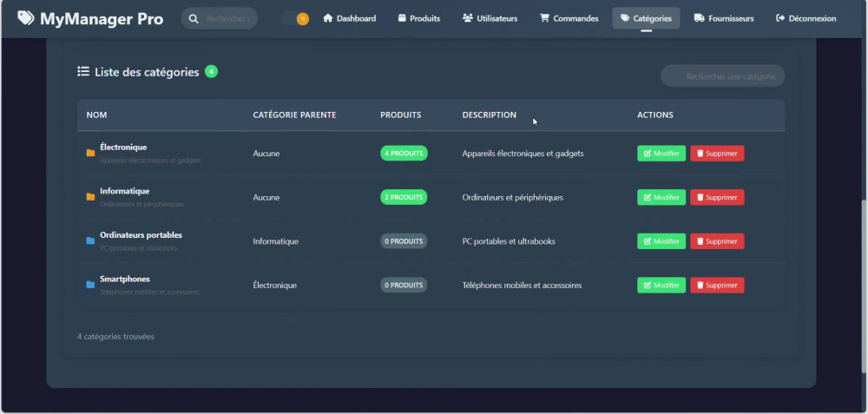Image resolution: width=868 pixels, height=414 pixels.
Task: Click parent category 'Informatique' for Ordinateurs portables
Action: point(276,241)
